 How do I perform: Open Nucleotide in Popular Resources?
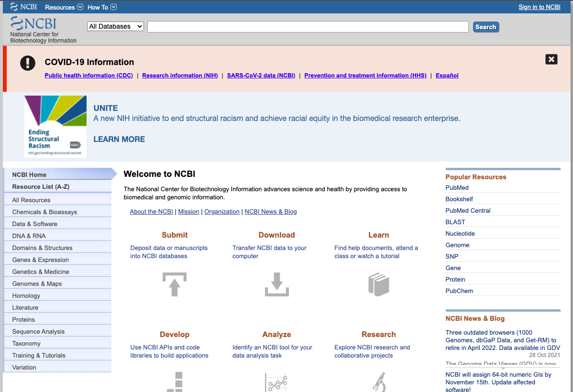[x=460, y=233]
